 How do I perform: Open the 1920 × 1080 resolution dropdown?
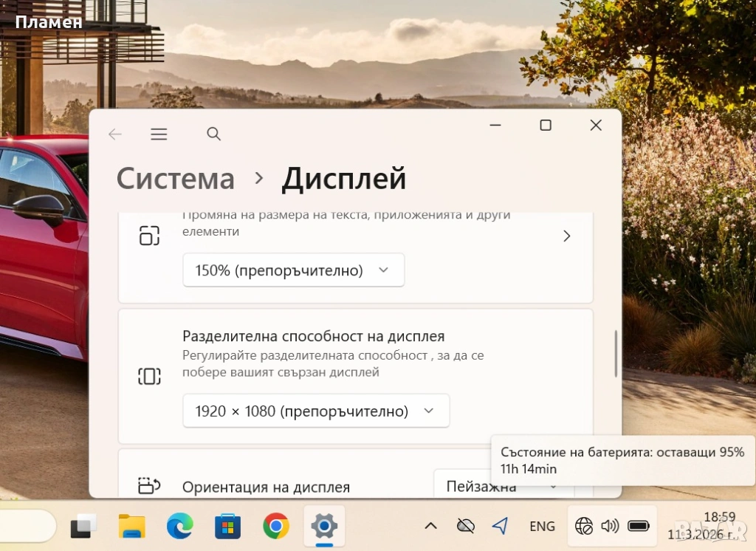(x=315, y=411)
